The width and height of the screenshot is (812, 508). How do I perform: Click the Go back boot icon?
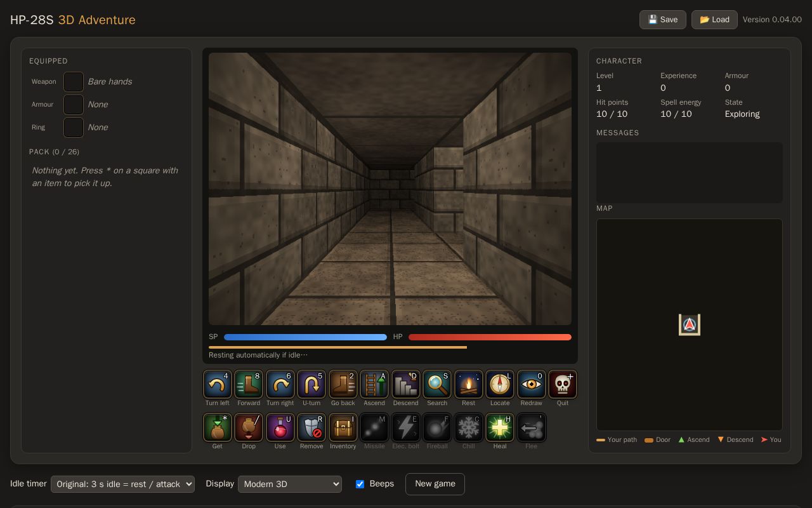[x=343, y=384]
